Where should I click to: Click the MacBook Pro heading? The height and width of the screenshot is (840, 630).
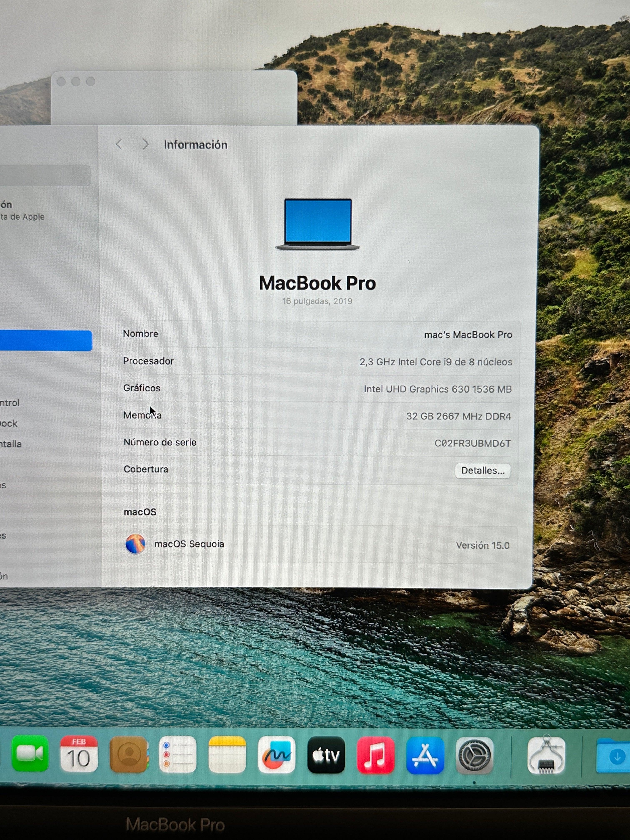click(317, 283)
